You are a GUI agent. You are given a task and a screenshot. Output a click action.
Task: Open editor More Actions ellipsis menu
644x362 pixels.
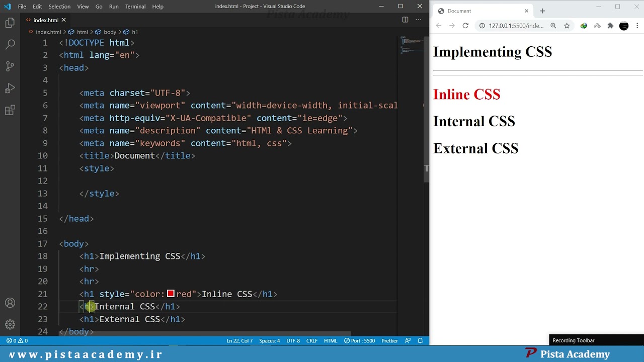418,20
